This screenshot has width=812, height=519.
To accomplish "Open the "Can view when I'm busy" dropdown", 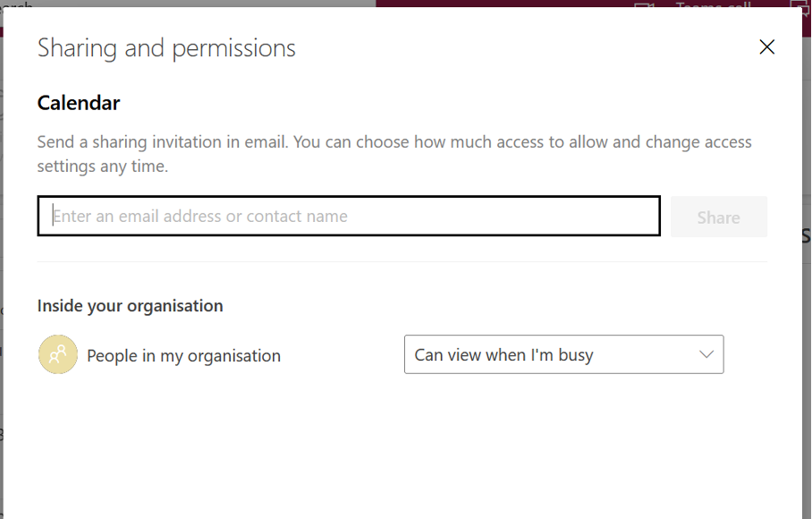I will pos(563,355).
